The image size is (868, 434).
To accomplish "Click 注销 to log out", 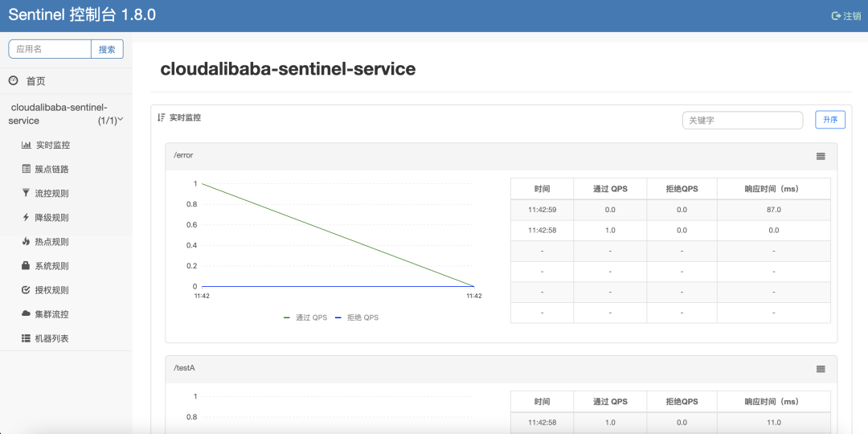I will tap(845, 16).
